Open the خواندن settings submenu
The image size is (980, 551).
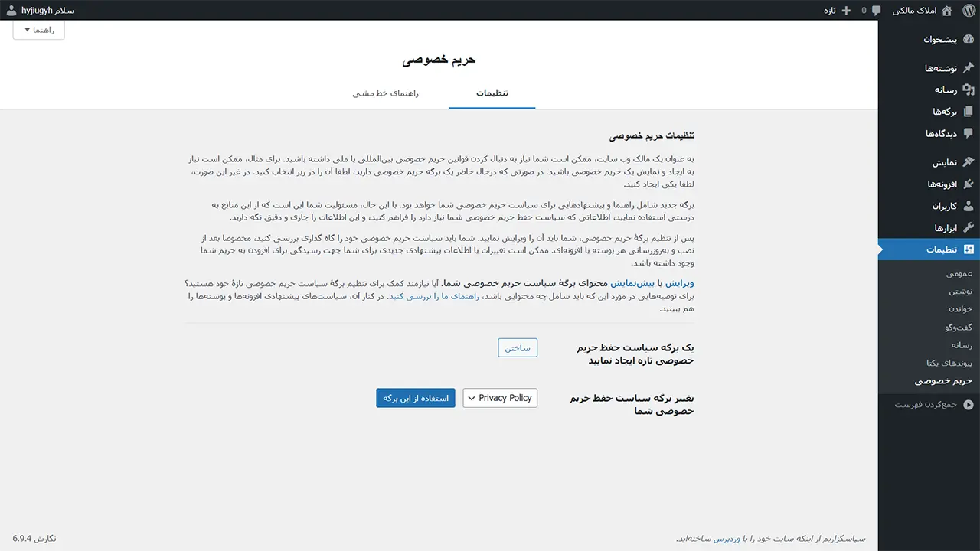(x=960, y=309)
